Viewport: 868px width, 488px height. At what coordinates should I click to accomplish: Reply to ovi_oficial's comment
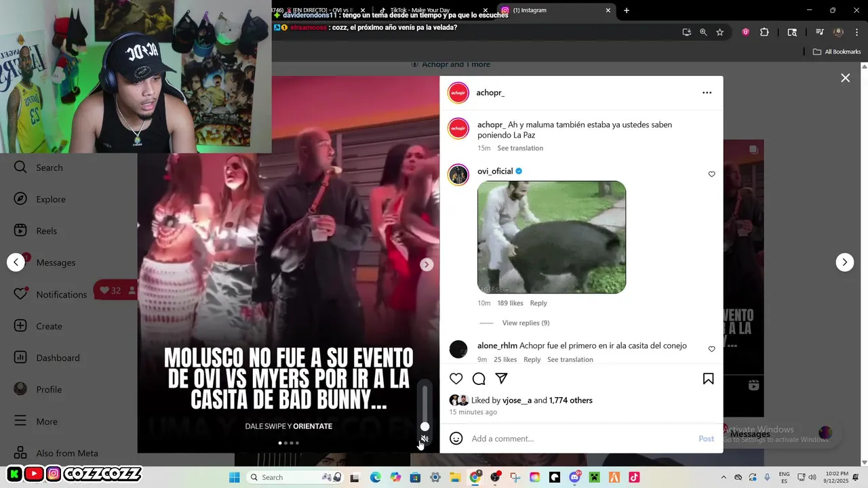(x=538, y=303)
